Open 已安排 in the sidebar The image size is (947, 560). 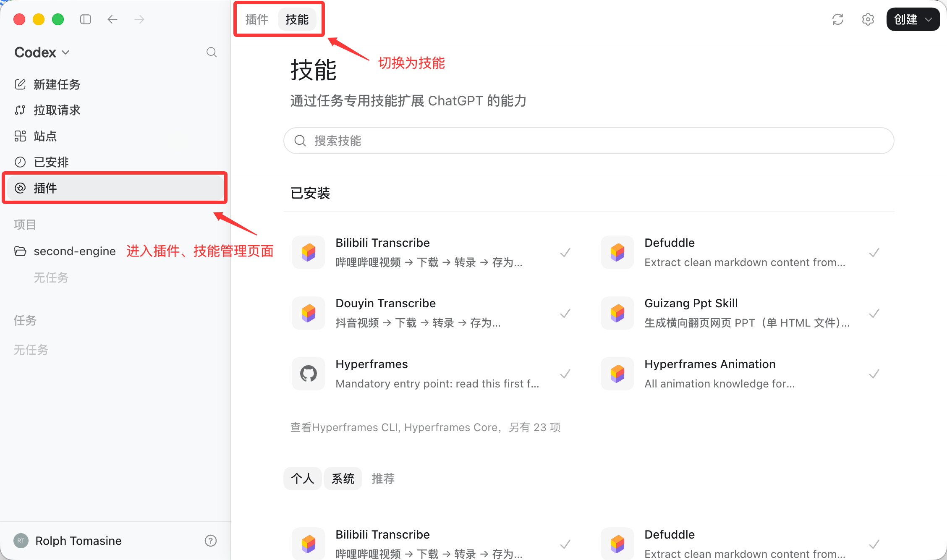(x=115, y=162)
